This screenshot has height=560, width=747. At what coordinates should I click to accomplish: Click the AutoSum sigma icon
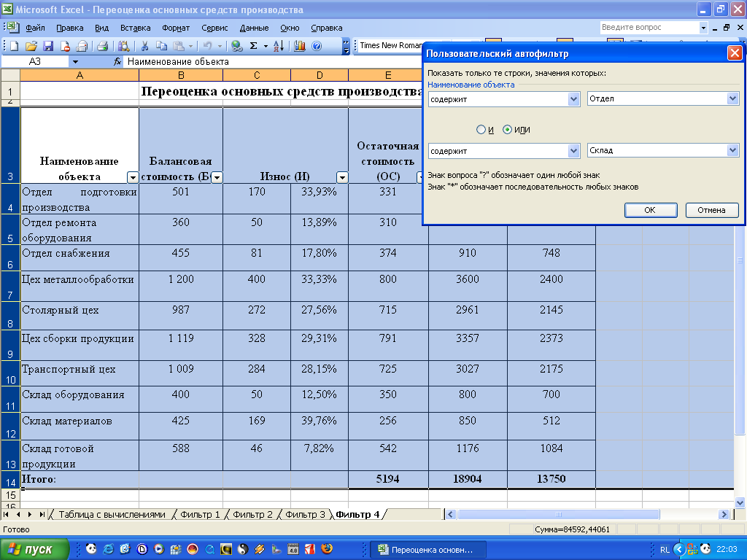[x=253, y=46]
